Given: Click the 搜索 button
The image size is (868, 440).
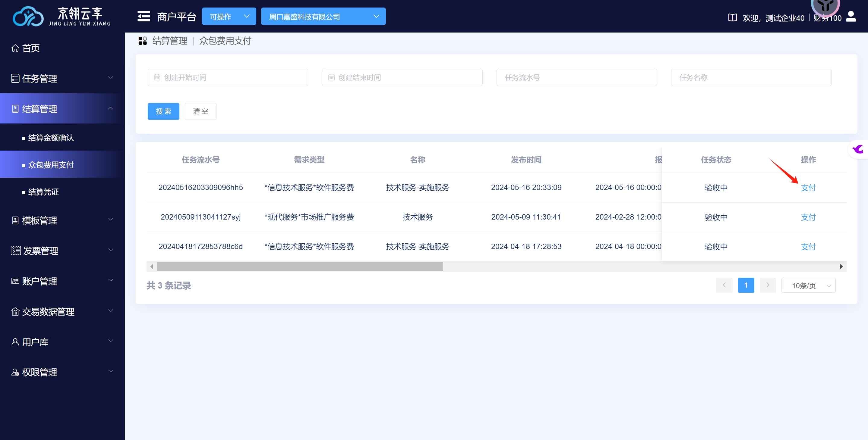Looking at the screenshot, I should pos(163,111).
